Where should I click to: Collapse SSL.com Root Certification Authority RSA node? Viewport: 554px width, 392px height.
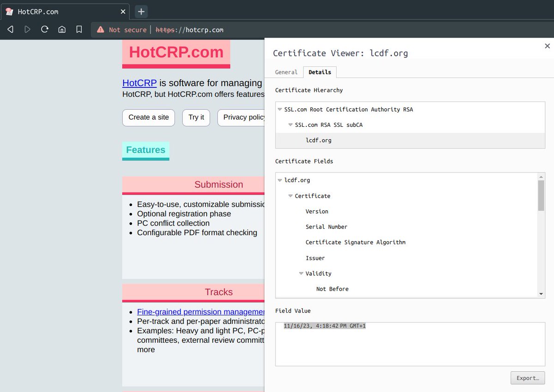click(280, 110)
